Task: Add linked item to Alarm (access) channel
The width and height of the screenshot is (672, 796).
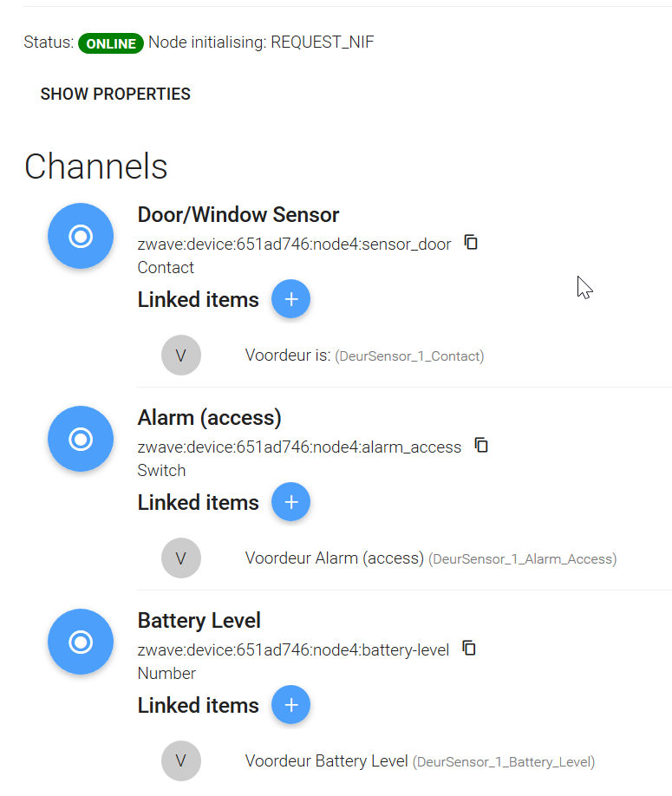Action: click(290, 502)
